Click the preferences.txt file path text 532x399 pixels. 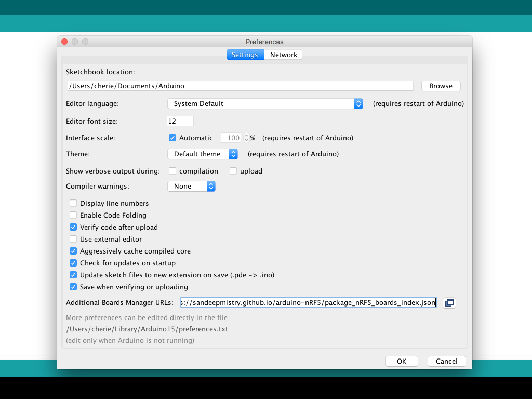pyautogui.click(x=147, y=329)
